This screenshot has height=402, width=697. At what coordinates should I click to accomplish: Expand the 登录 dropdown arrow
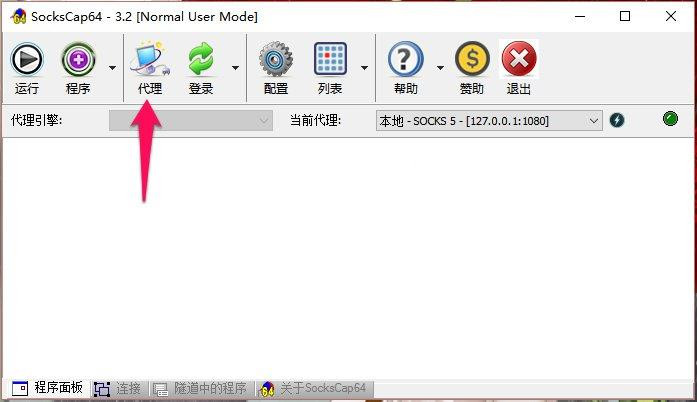tap(235, 68)
